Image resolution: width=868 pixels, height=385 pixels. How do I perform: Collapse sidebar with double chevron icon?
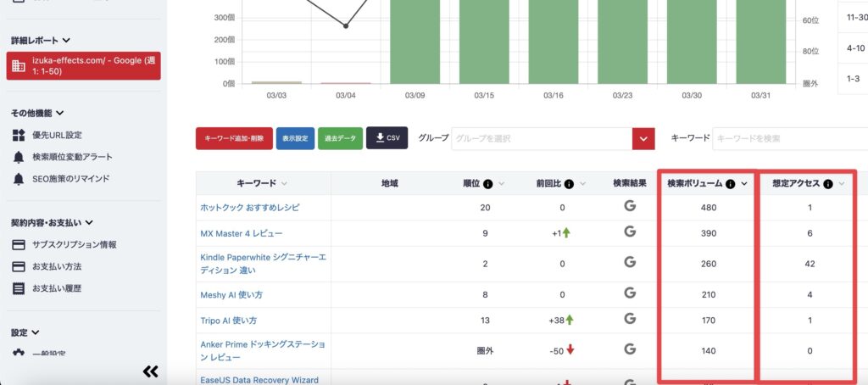pyautogui.click(x=150, y=371)
